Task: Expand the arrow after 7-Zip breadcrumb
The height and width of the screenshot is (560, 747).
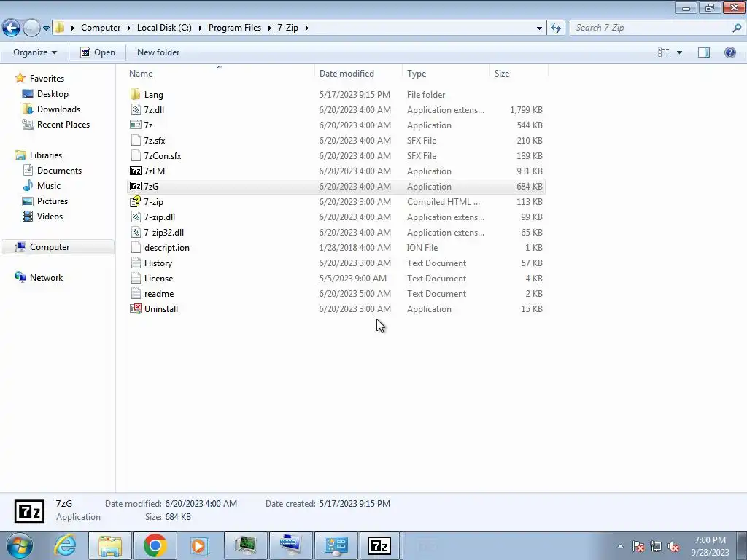Action: (307, 28)
